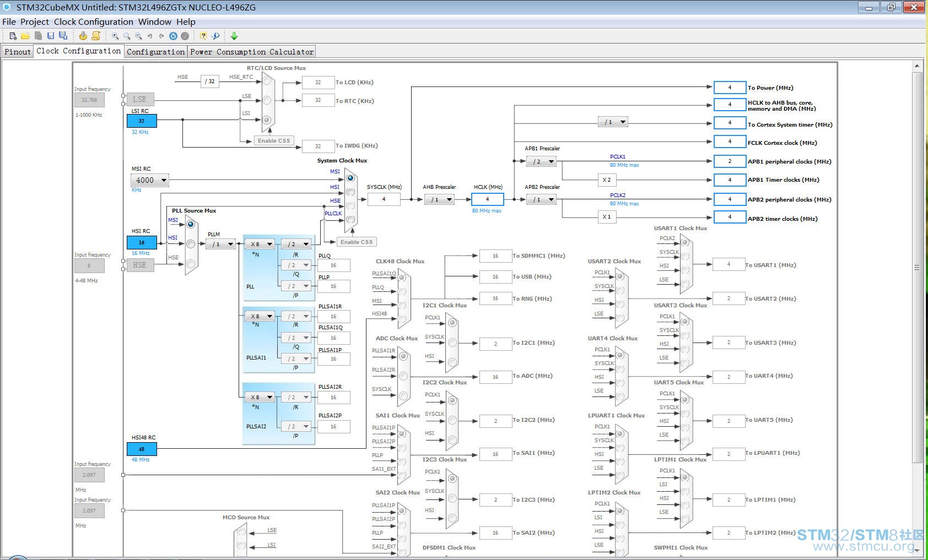Viewport: 928px width, 560px height.
Task: Click the undo arrow in the toolbar
Action: tap(150, 36)
